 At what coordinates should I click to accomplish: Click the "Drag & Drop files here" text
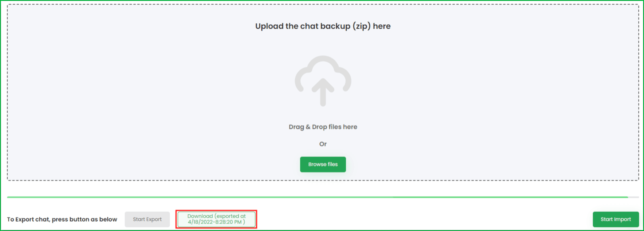pos(323,127)
